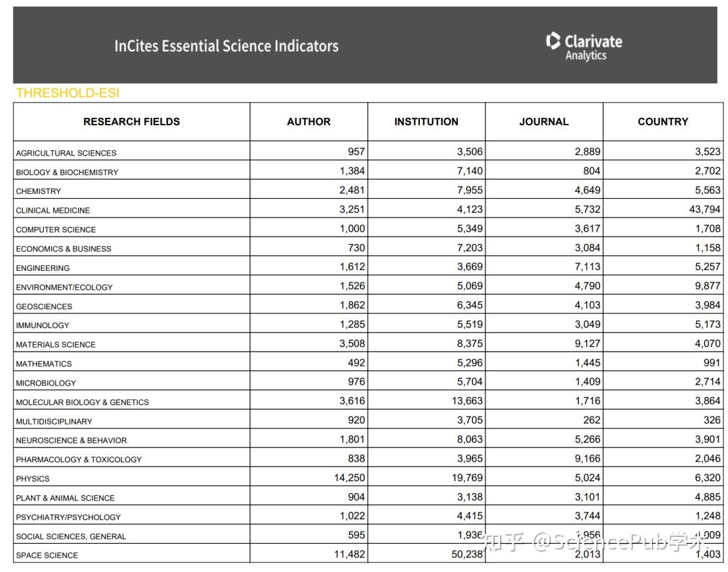Click the SPACE SCIENCE row label
728x572 pixels.
(47, 555)
